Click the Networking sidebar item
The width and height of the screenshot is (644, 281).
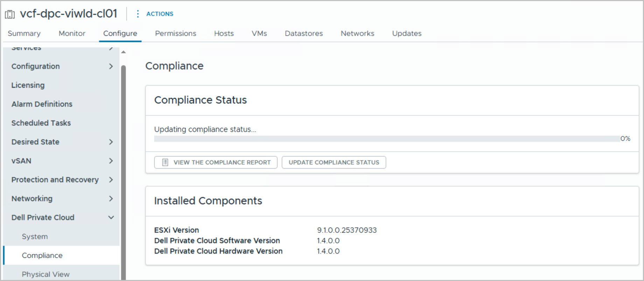(x=32, y=198)
